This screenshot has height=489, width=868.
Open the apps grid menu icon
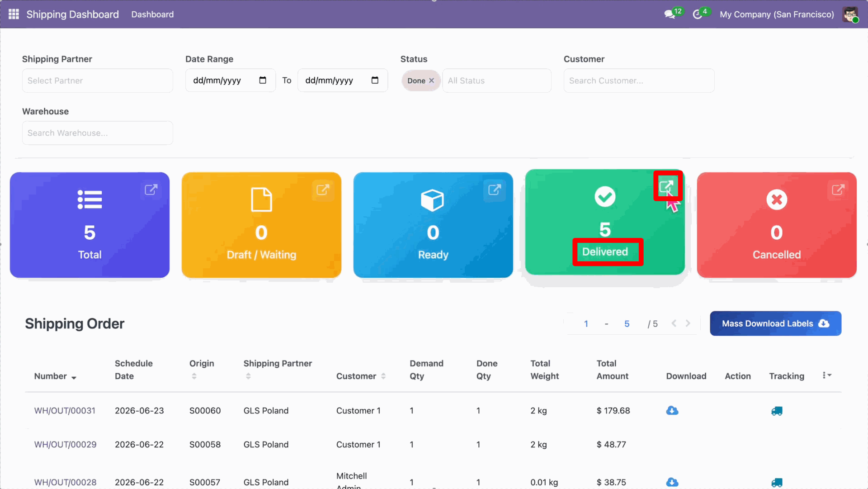click(14, 14)
